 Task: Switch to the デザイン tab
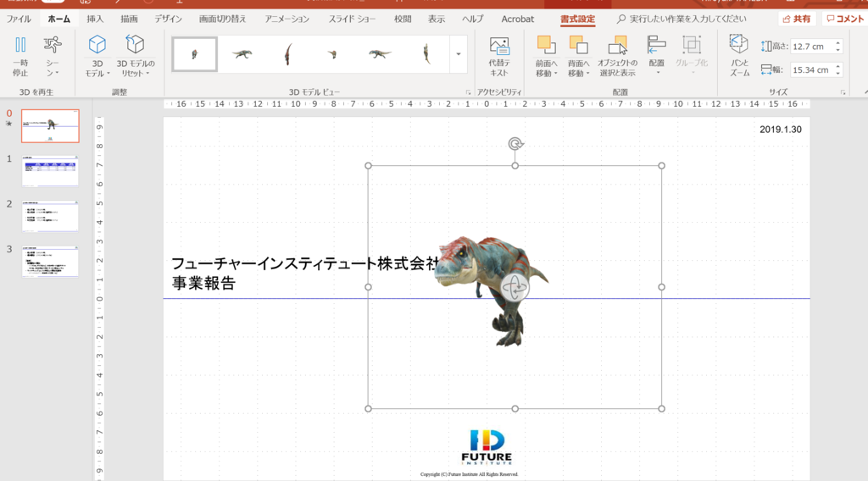click(x=169, y=19)
